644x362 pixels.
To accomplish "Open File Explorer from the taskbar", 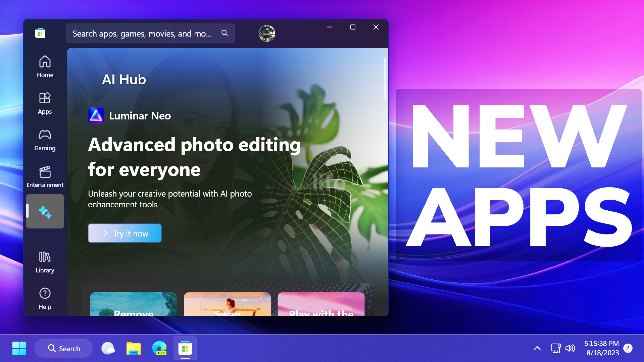I will 133,348.
